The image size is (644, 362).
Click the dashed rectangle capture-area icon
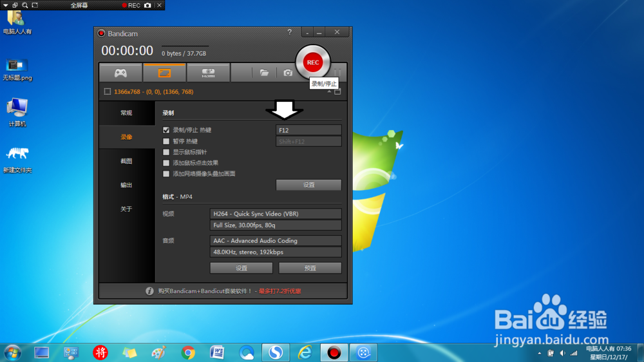(107, 91)
